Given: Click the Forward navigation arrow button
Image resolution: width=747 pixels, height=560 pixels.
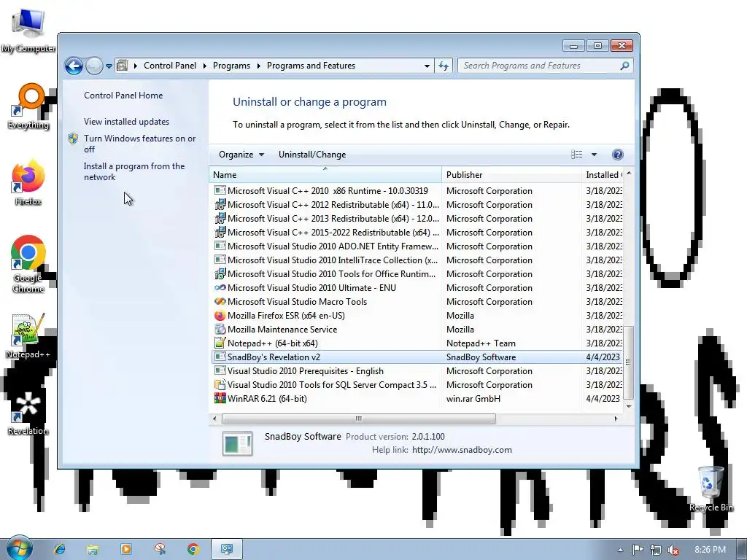Looking at the screenshot, I should [x=94, y=66].
